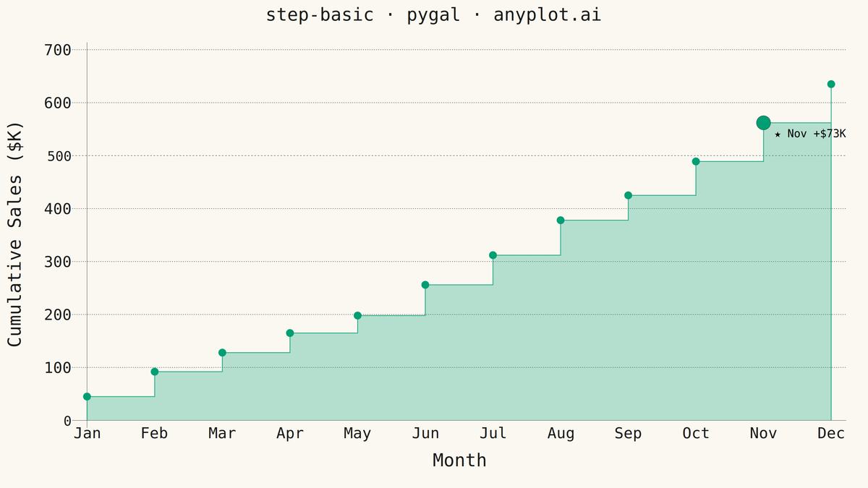Click the '300' y-axis label

click(58, 262)
